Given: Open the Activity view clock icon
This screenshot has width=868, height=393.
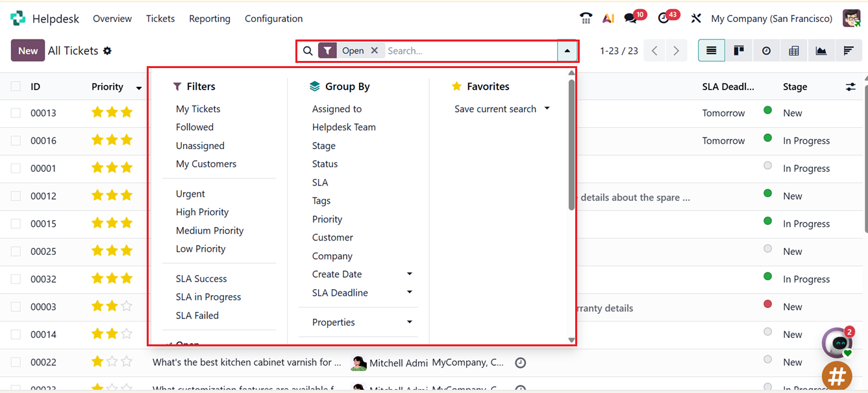Looking at the screenshot, I should (766, 51).
